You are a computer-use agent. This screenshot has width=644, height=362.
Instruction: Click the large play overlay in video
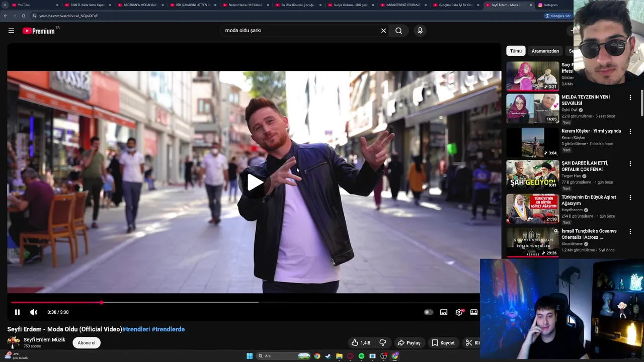[x=255, y=182]
